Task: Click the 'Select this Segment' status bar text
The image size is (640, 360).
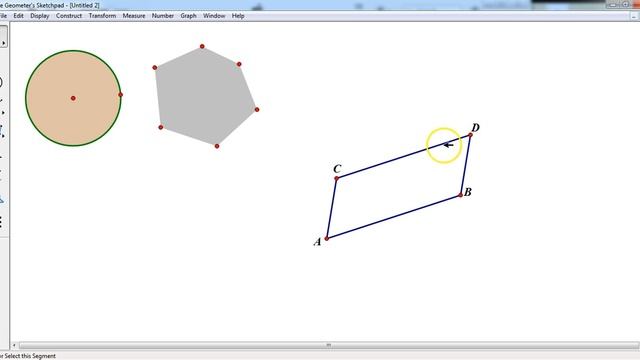Action: pyautogui.click(x=30, y=356)
